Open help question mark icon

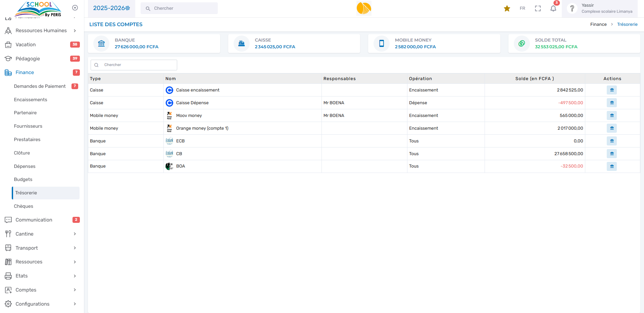point(572,8)
